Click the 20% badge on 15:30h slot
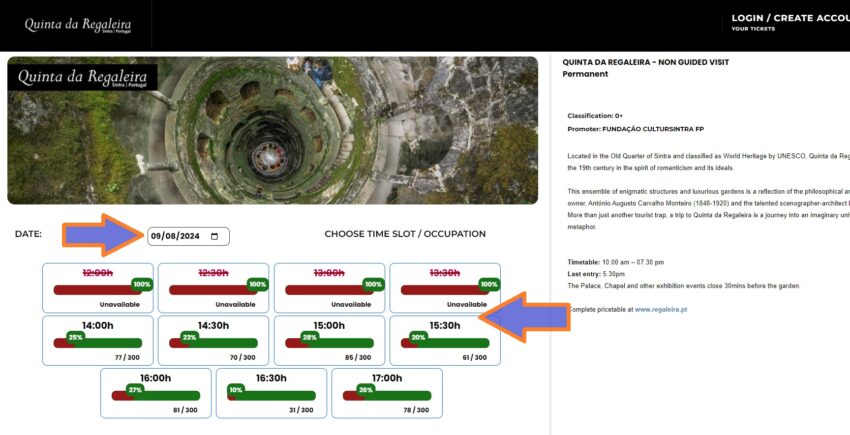This screenshot has width=850, height=435. pyautogui.click(x=418, y=337)
